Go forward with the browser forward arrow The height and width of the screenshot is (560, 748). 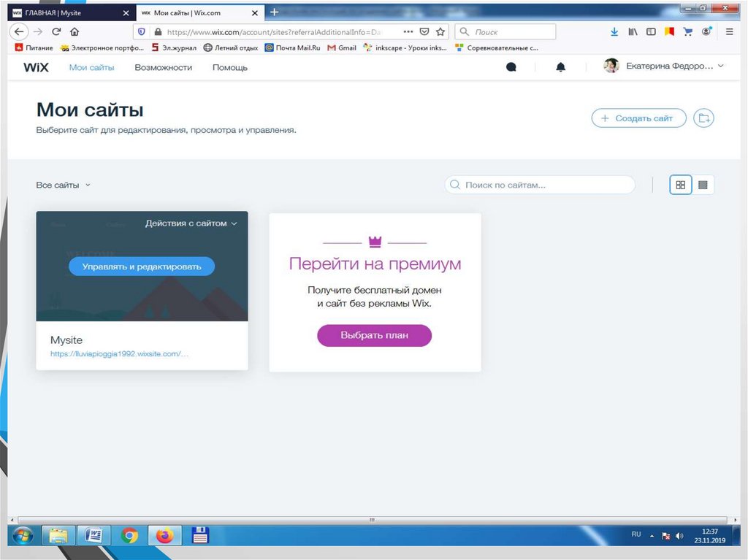(38, 32)
